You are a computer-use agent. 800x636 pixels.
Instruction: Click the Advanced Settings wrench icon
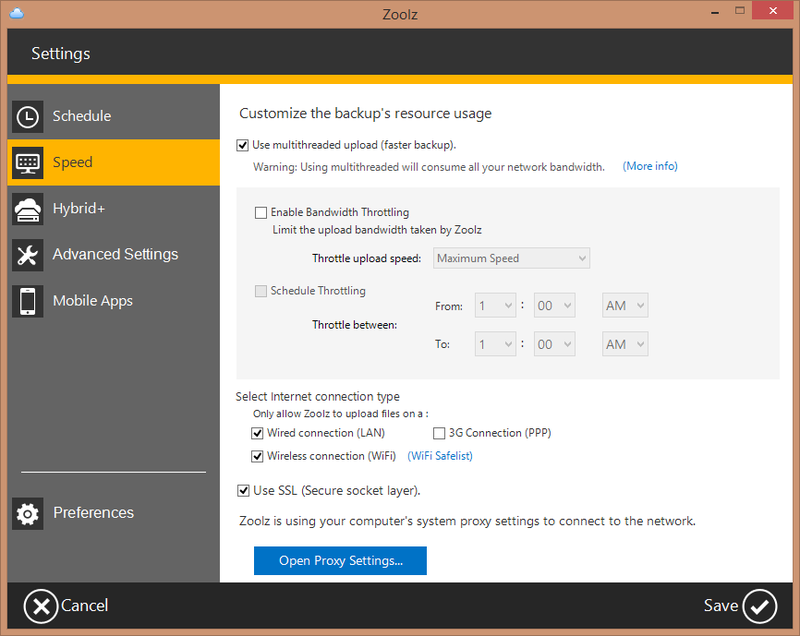pos(28,255)
